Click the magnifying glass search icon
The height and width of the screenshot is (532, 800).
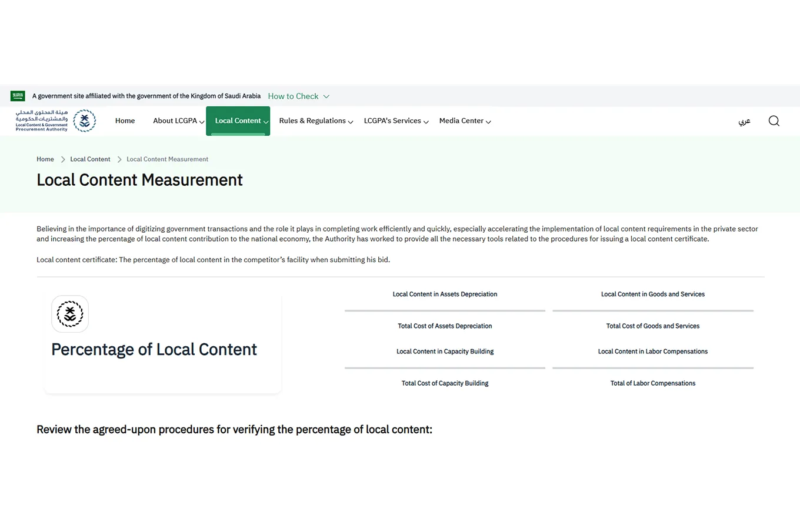pos(774,121)
